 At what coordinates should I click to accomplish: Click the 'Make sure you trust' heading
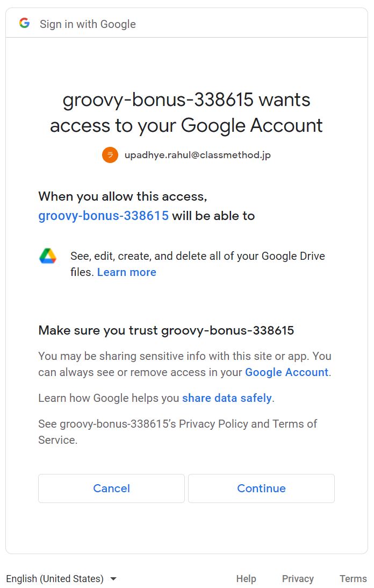click(166, 330)
